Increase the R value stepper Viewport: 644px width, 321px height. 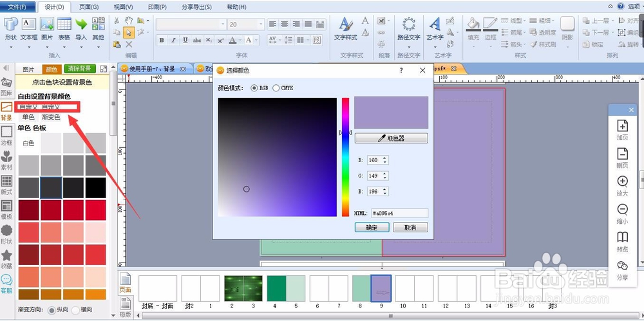point(385,158)
